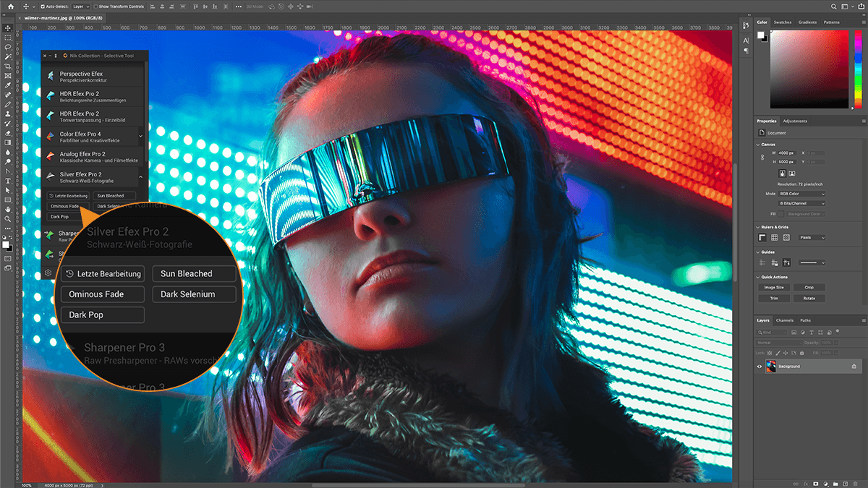Expand the Color Efex Pro 4 presets
This screenshot has width=868, height=488.
coord(140,135)
